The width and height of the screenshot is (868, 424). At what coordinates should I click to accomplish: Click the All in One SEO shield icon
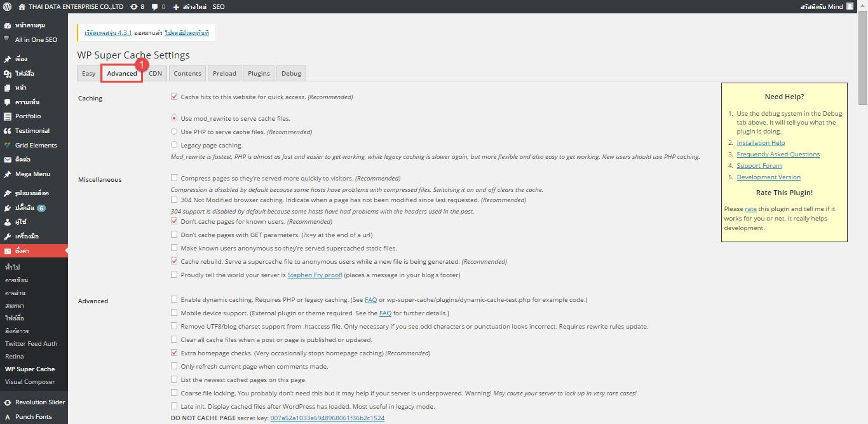click(x=8, y=39)
